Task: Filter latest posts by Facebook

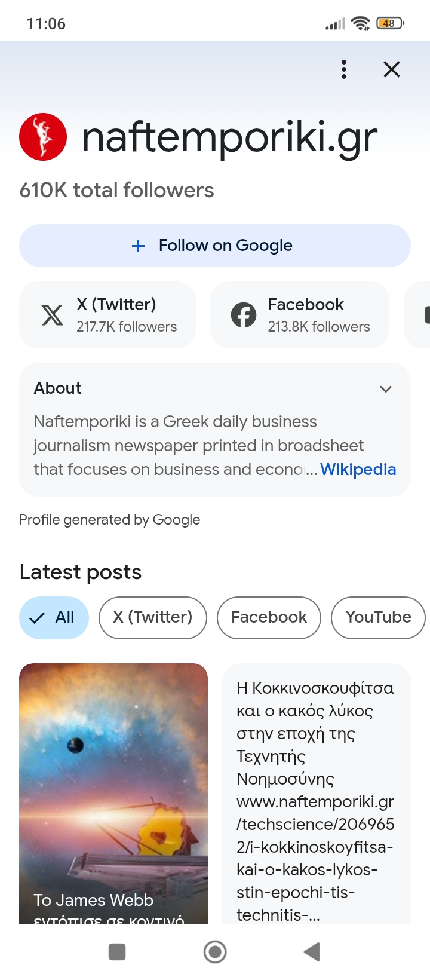Action: (x=269, y=617)
